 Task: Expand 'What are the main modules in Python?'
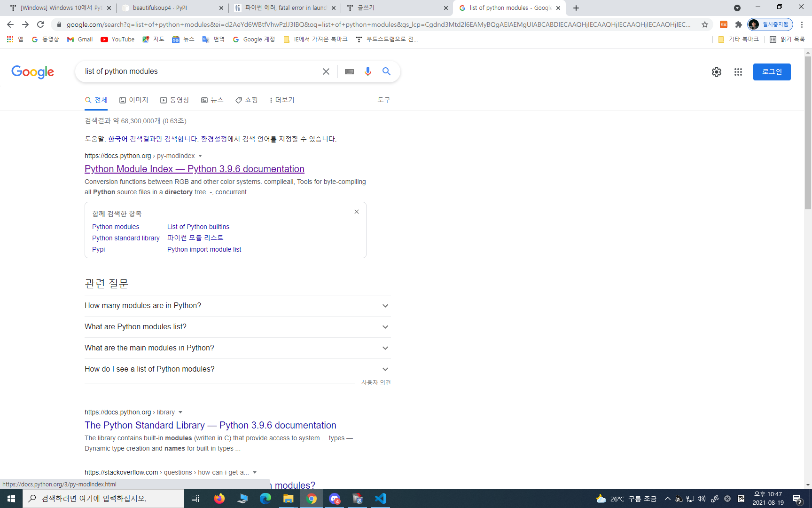[x=237, y=348]
